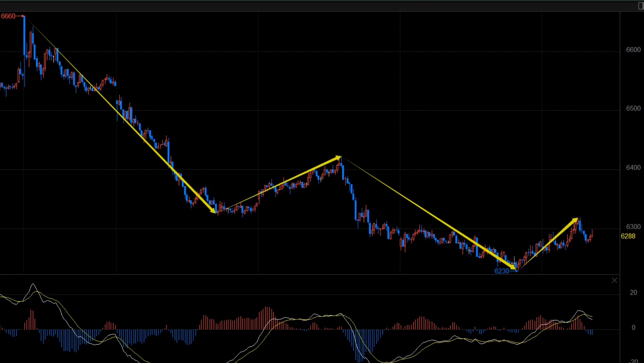
Task: Click the 6300 price axis label
Action: (633, 227)
